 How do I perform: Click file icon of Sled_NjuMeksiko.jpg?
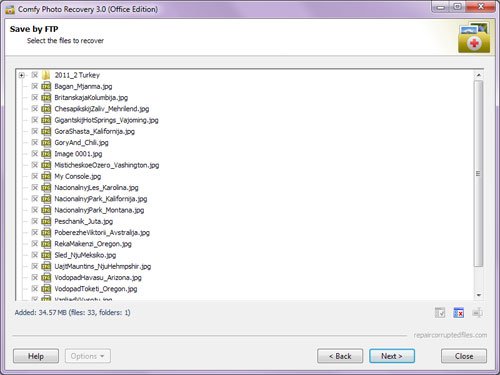click(46, 255)
